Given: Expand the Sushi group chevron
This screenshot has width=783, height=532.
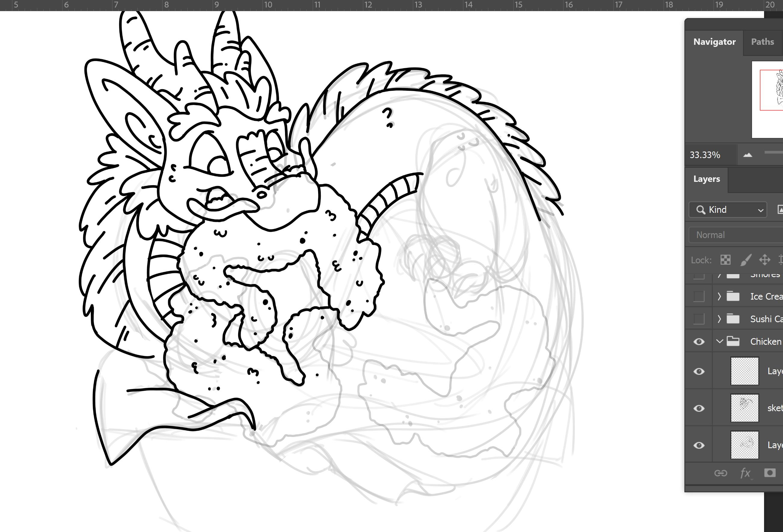Looking at the screenshot, I should tap(719, 319).
